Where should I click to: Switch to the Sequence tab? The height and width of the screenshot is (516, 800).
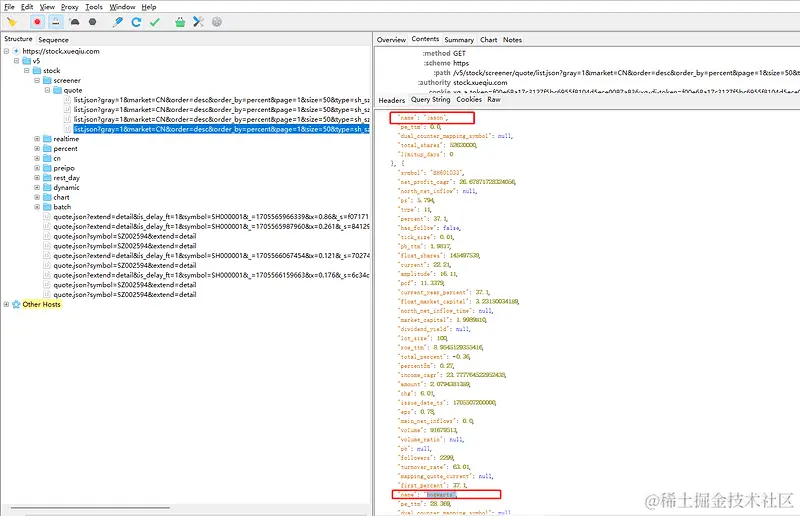tap(53, 39)
